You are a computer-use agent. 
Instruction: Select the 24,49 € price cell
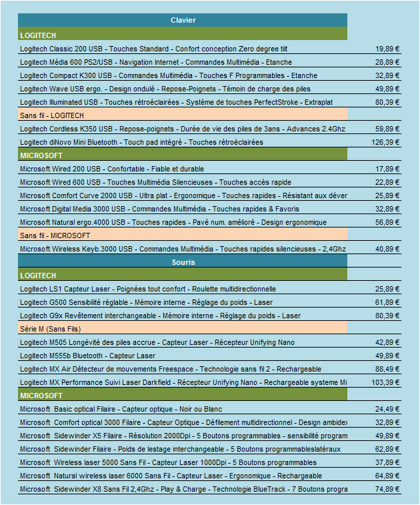pos(387,410)
